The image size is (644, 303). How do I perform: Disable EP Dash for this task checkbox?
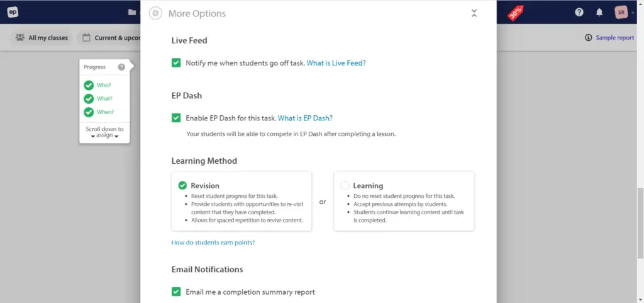(x=176, y=118)
